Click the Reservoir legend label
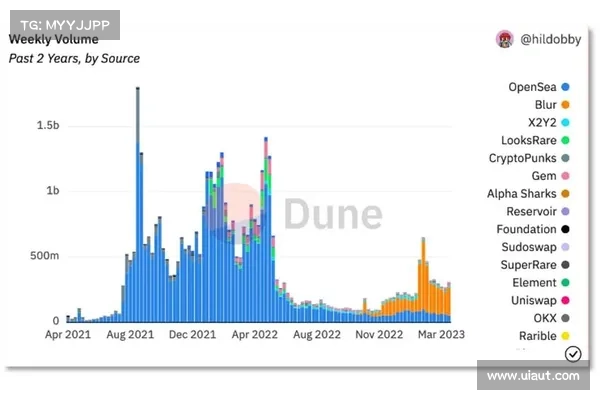600x400 pixels. [532, 212]
